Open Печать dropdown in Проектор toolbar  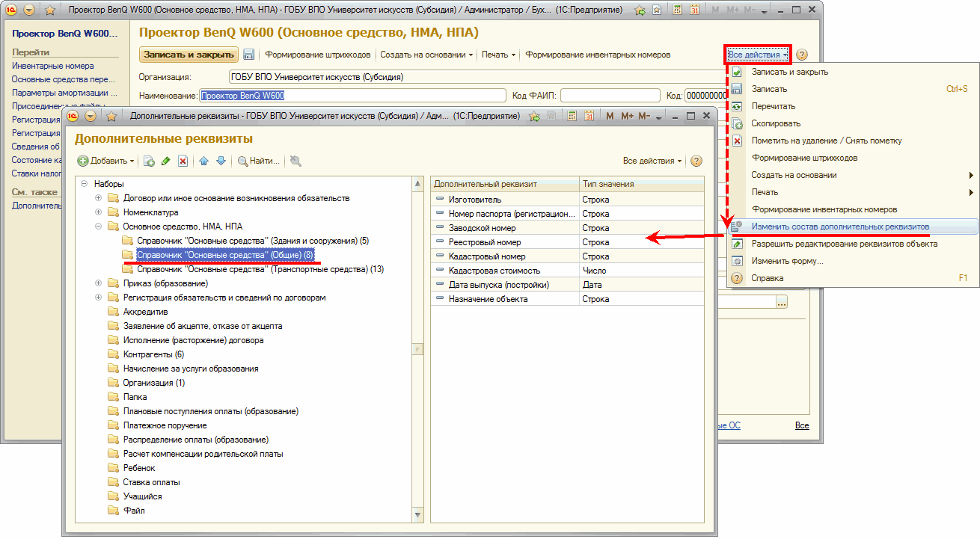(499, 55)
